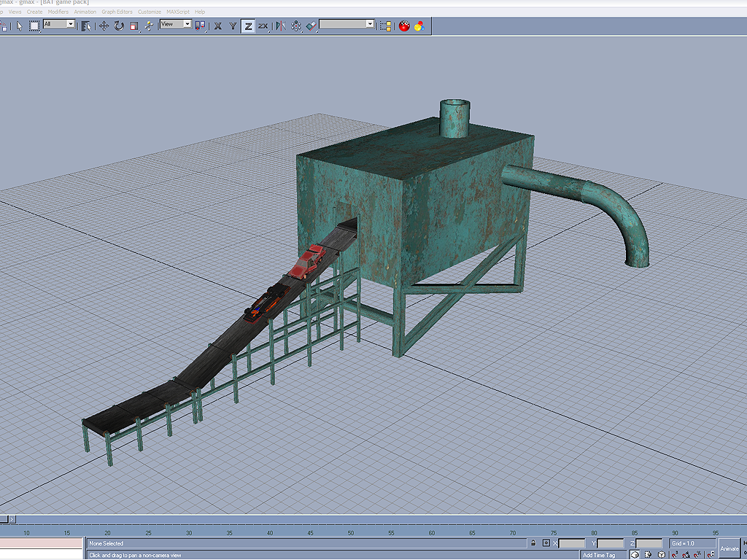Click the 'Click and drag to pan' prompt text
747x560 pixels.
[x=135, y=555]
